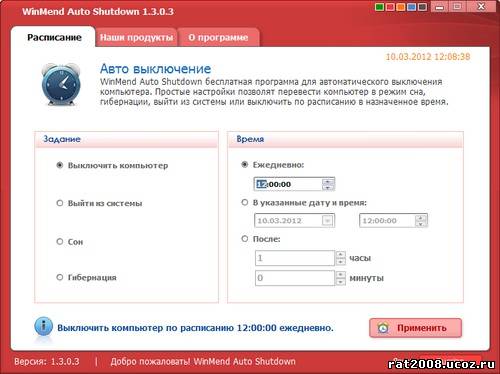500x374 pixels.
Task: Click the часы spinner arrows
Action: (340, 258)
